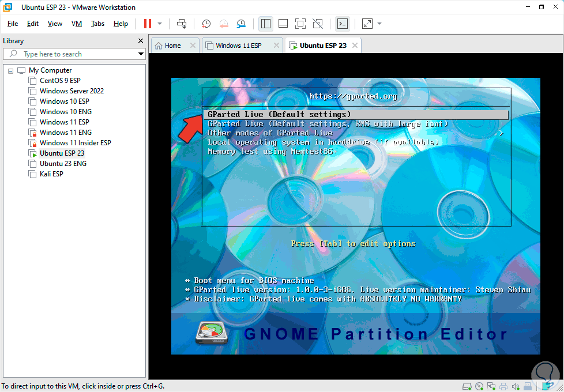This screenshot has height=392, width=564.
Task: Open the power options dropdown arrow beside Pause
Action: click(x=160, y=24)
